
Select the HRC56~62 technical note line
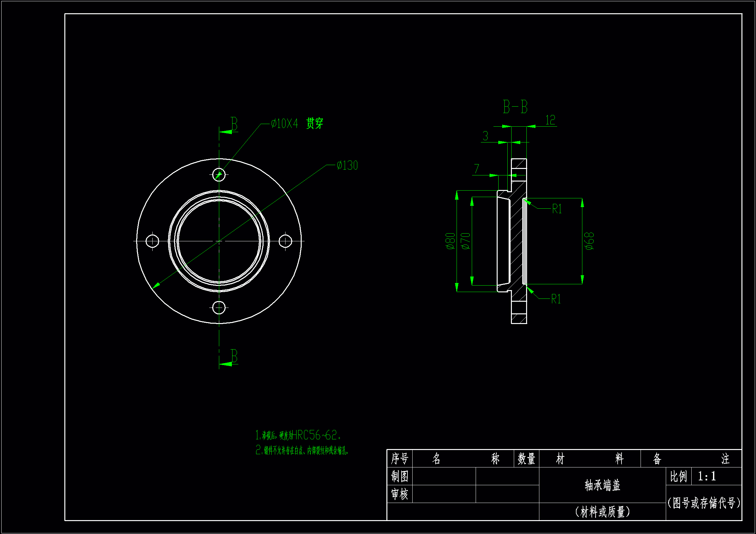[298, 435]
